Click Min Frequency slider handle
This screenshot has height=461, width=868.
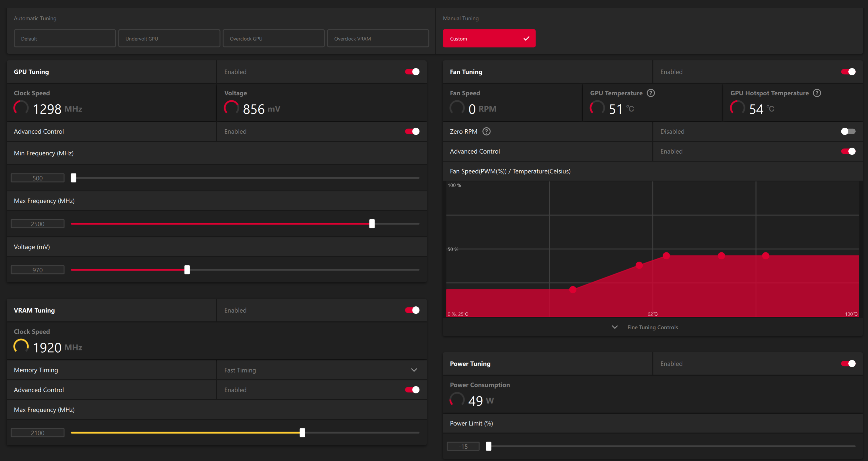click(x=74, y=178)
